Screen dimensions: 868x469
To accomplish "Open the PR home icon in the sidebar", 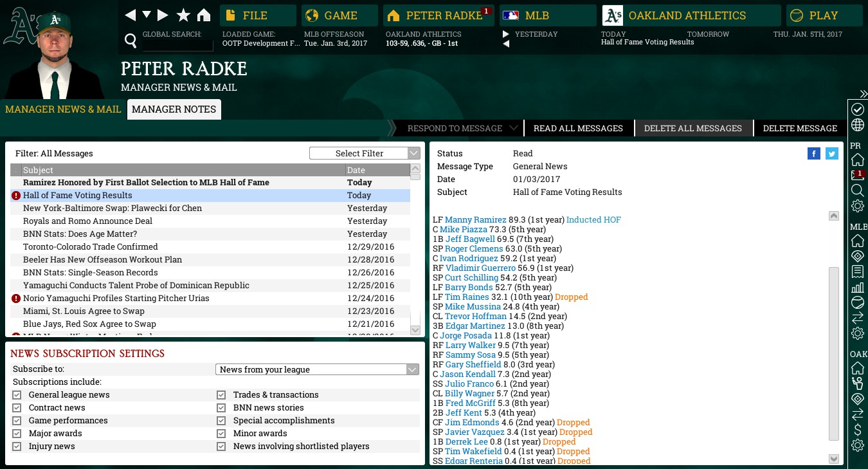I will pos(858,160).
